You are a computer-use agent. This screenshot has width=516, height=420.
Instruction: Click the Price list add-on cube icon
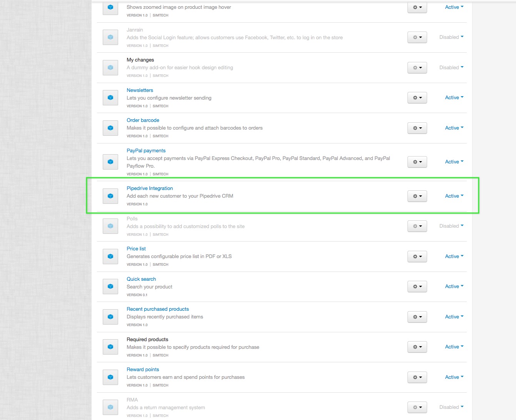point(110,257)
